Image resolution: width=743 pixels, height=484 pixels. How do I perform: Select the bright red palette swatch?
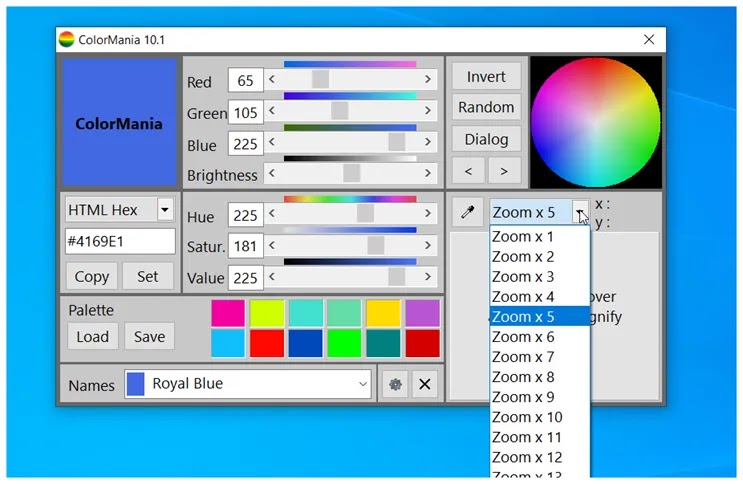click(x=267, y=343)
